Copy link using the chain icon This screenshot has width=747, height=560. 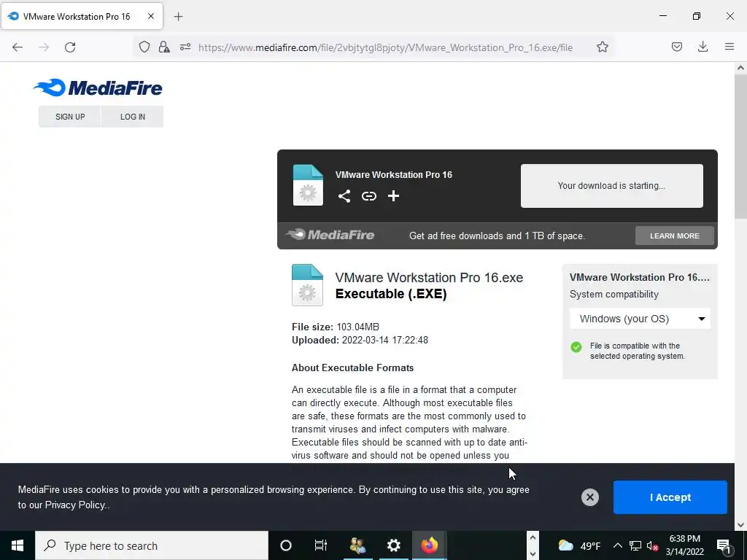368,195
